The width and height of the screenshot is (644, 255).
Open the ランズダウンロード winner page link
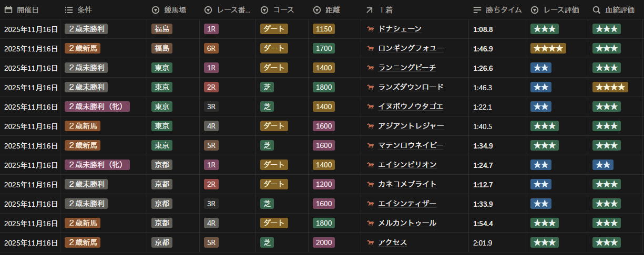(411, 88)
